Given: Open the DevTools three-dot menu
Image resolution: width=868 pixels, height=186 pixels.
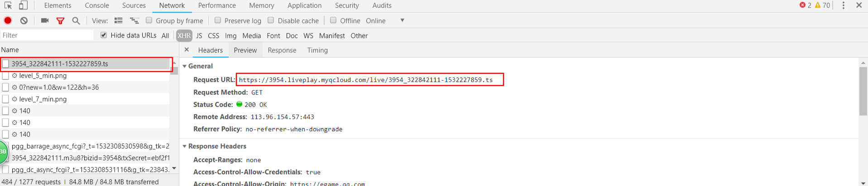Looking at the screenshot, I should click(843, 5).
